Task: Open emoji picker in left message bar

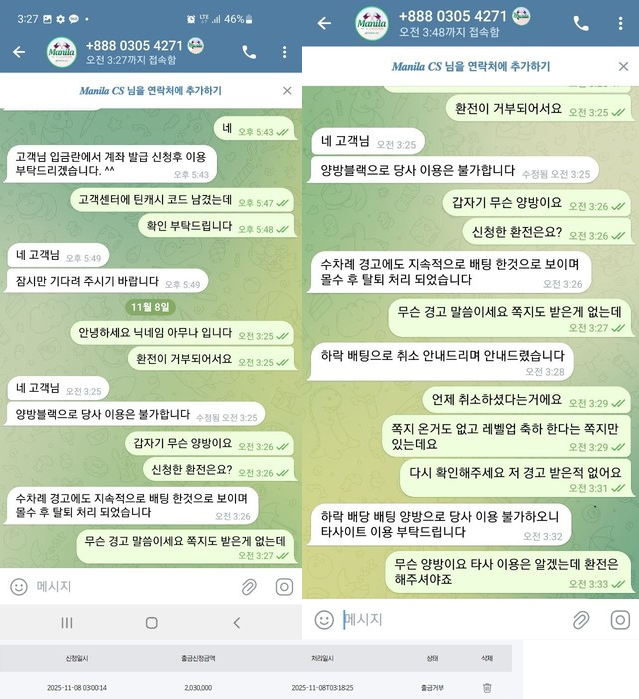Action: 19,587
